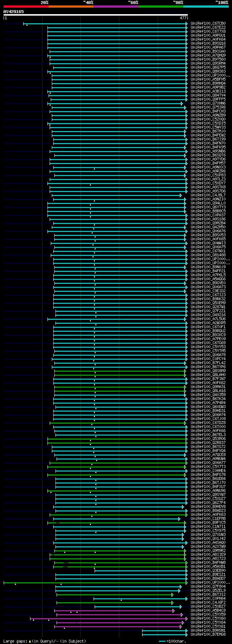Open hit UniRef100_B9SQ16
The width and height of the screenshot is (232, 644).
click(208, 44)
